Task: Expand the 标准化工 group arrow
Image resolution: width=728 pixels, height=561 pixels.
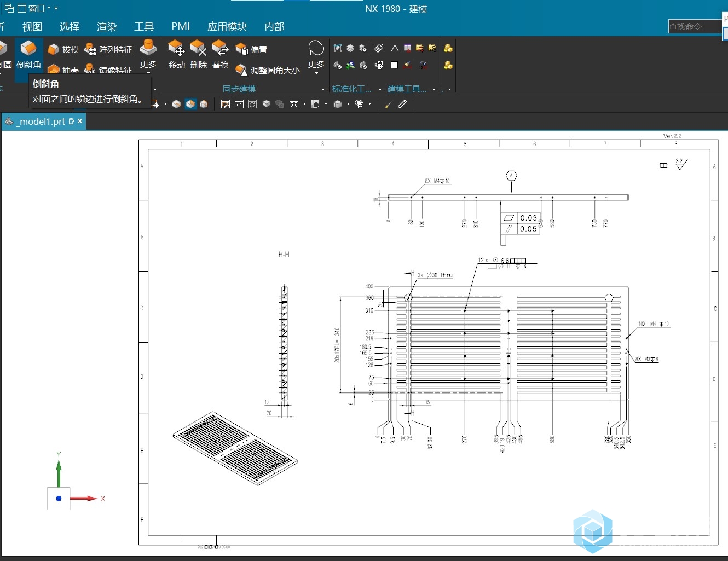Action: pos(380,89)
